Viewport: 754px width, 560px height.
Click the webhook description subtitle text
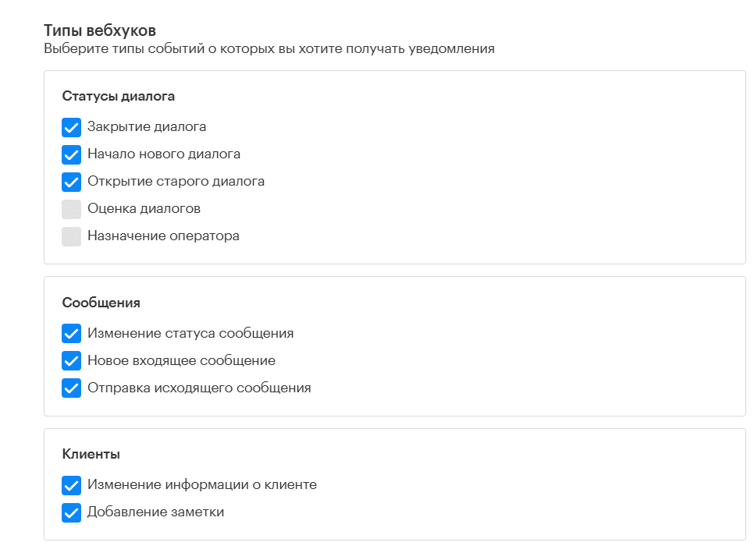coord(269,48)
